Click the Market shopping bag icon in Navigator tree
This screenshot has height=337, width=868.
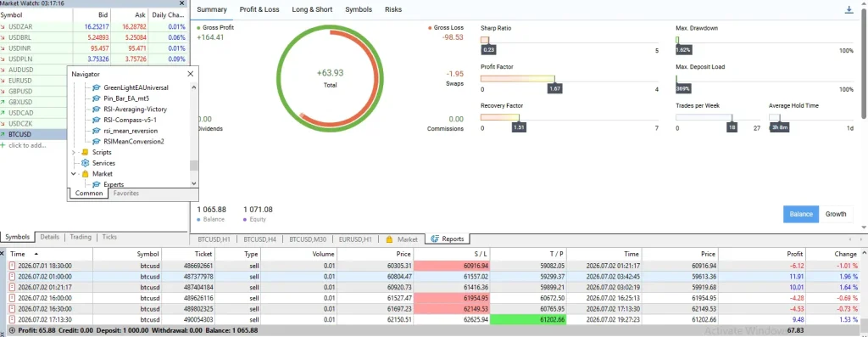(x=86, y=173)
